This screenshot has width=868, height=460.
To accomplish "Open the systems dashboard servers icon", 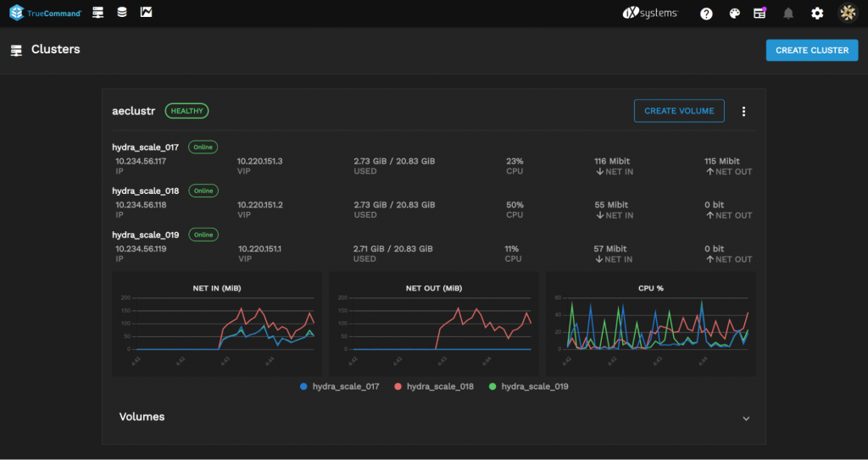I will pos(98,13).
